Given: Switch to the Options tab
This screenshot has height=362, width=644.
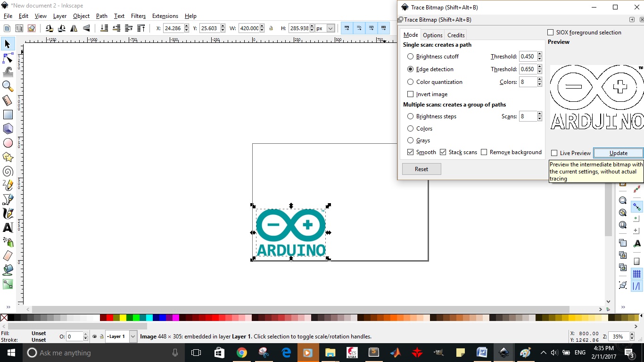Looking at the screenshot, I should [x=432, y=35].
